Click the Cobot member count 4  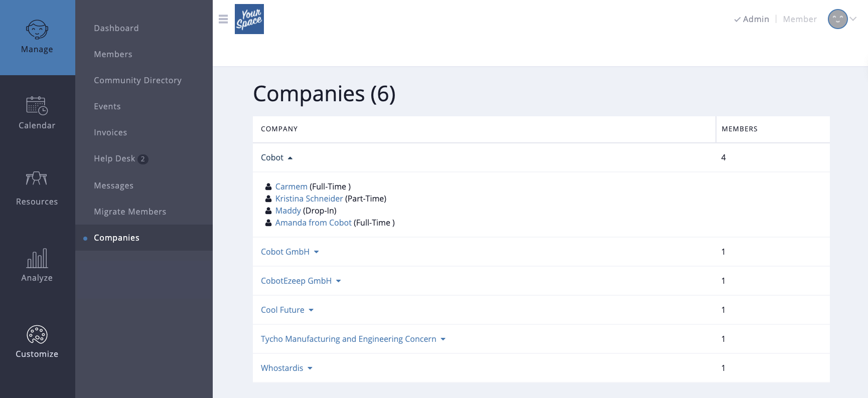pyautogui.click(x=724, y=157)
